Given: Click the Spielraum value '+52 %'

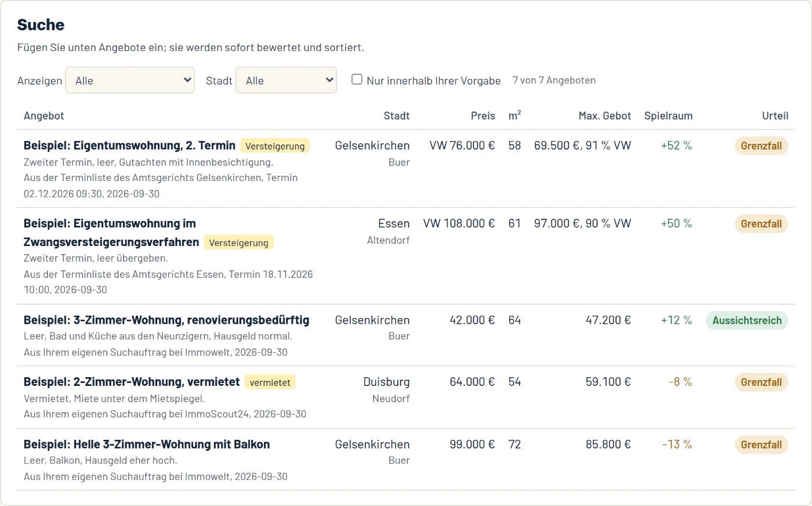Looking at the screenshot, I should (x=676, y=146).
